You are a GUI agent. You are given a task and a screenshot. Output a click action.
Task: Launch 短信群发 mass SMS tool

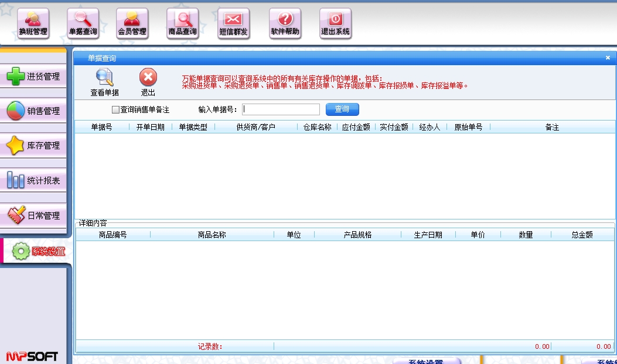[x=234, y=24]
